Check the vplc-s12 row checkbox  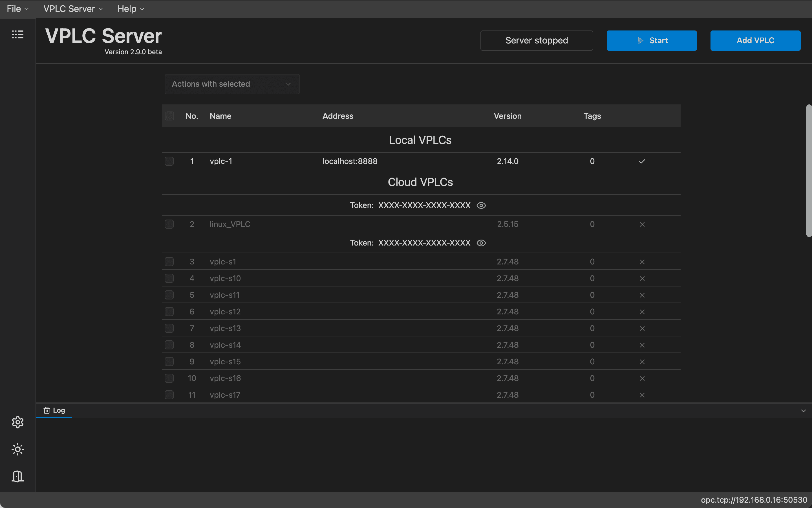point(169,312)
